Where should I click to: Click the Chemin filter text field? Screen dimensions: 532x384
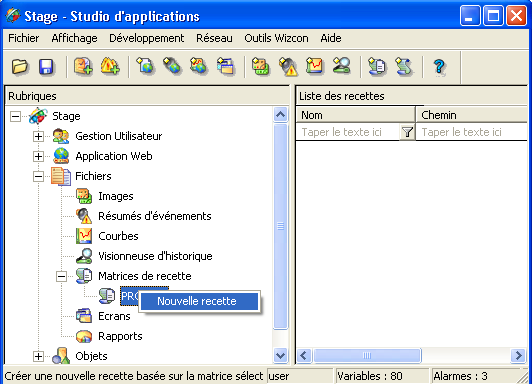click(x=472, y=132)
